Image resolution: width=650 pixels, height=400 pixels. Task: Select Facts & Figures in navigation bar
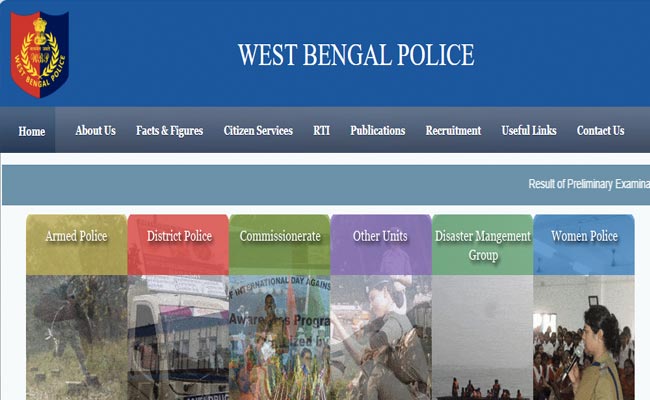170,131
